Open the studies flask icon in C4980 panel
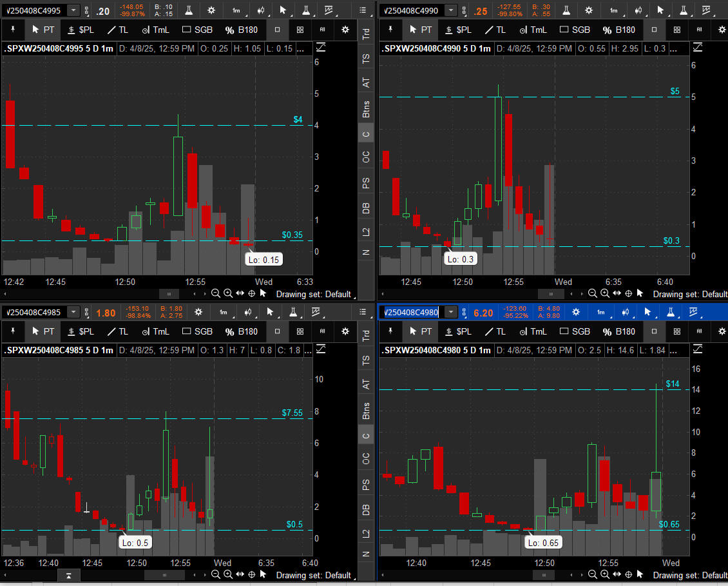 671,312
